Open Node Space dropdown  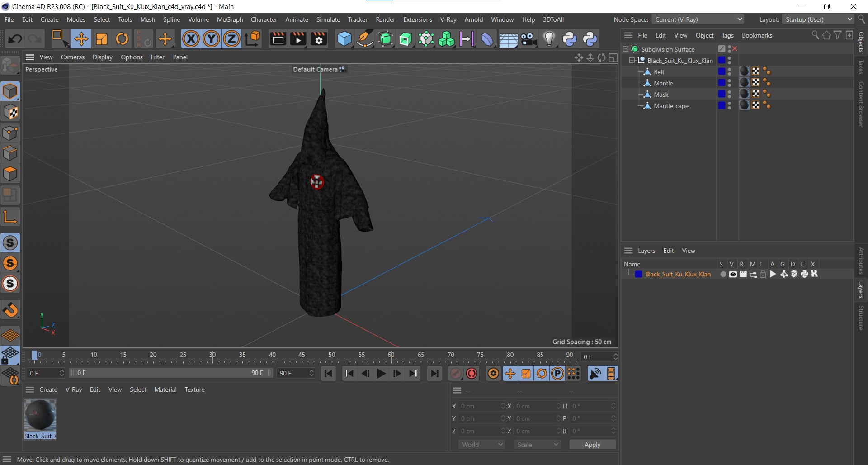(698, 19)
